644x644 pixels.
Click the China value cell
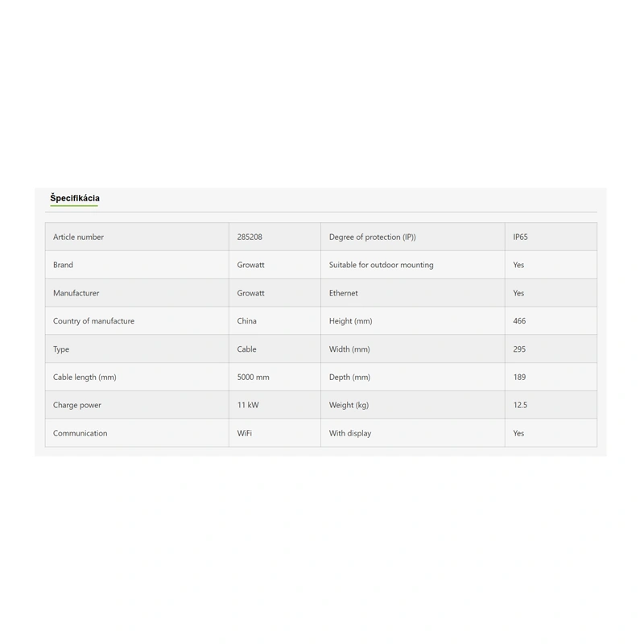click(x=247, y=321)
